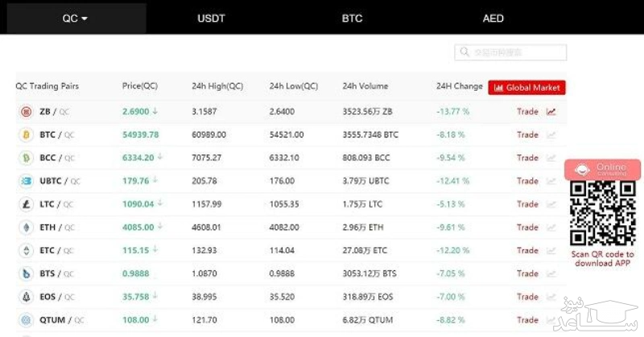Click the Bitcoin BTC coin icon

25,135
